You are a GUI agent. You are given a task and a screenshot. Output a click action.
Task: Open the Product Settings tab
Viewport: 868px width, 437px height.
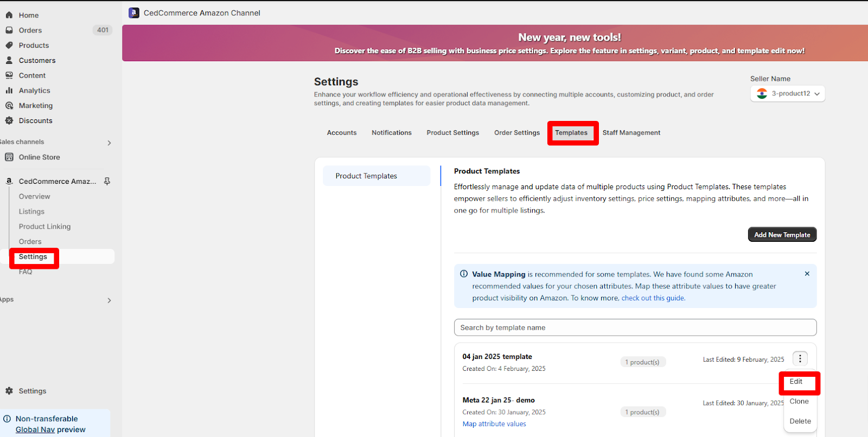coord(453,133)
